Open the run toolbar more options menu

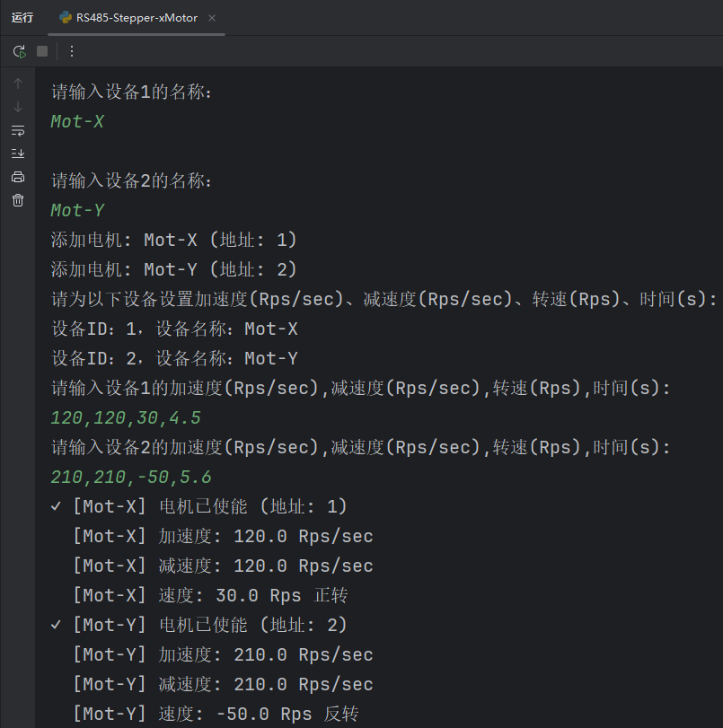click(72, 51)
